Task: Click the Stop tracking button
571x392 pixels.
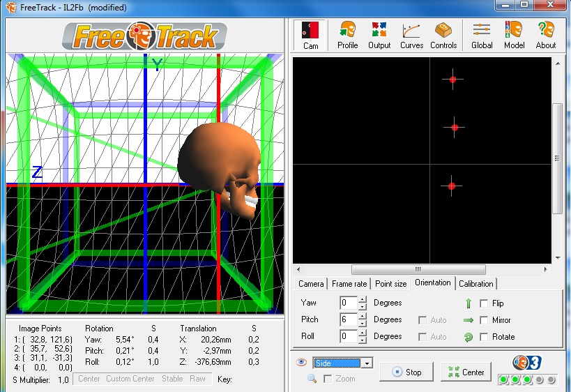Action: 406,372
